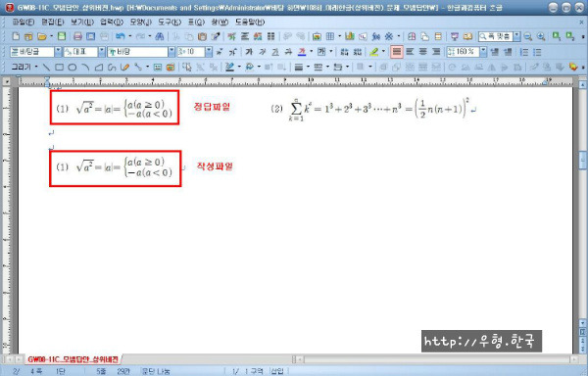Undo the last action
The height and width of the screenshot is (376, 588).
click(120, 36)
